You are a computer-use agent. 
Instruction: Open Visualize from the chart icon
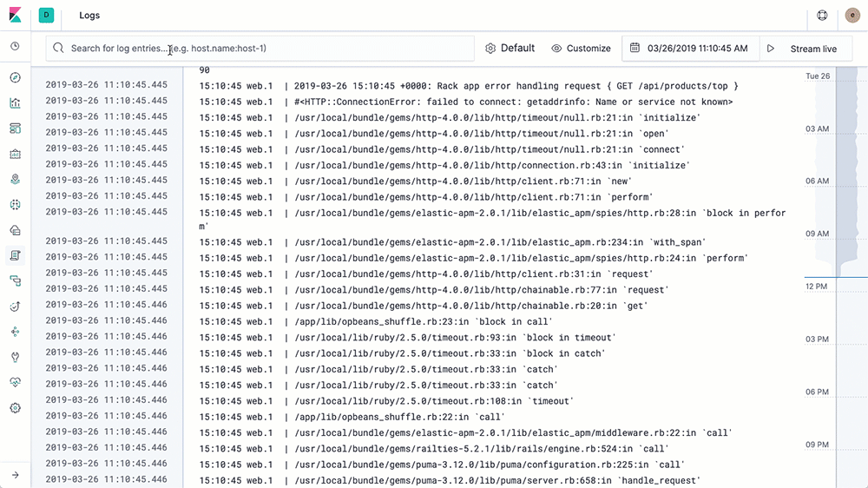coord(15,103)
